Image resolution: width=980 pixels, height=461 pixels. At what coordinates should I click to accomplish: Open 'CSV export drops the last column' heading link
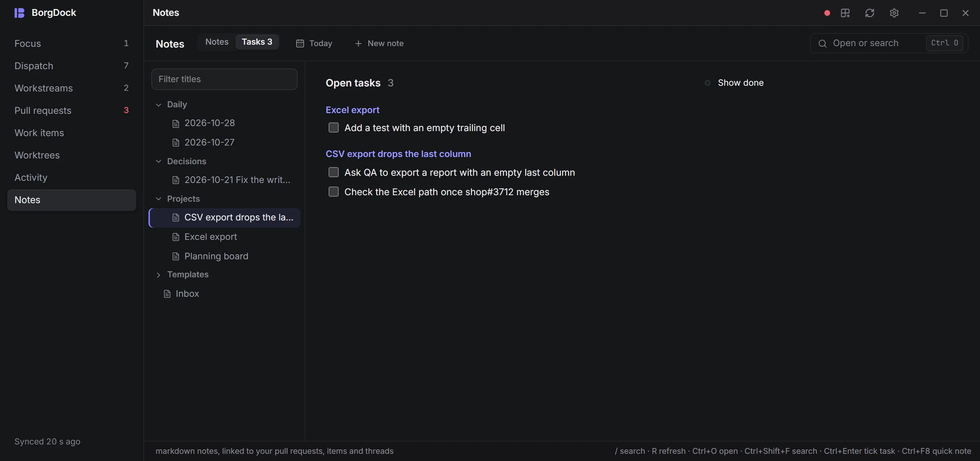pos(398,154)
